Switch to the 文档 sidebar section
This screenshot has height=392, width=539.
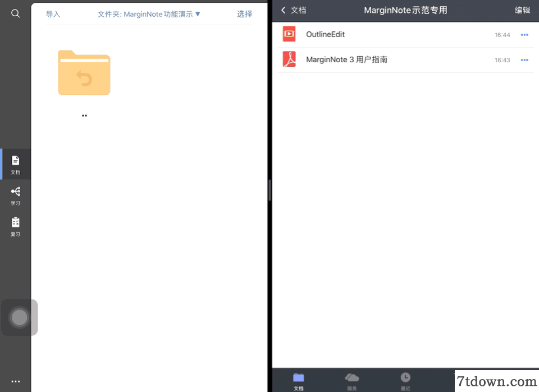point(16,164)
